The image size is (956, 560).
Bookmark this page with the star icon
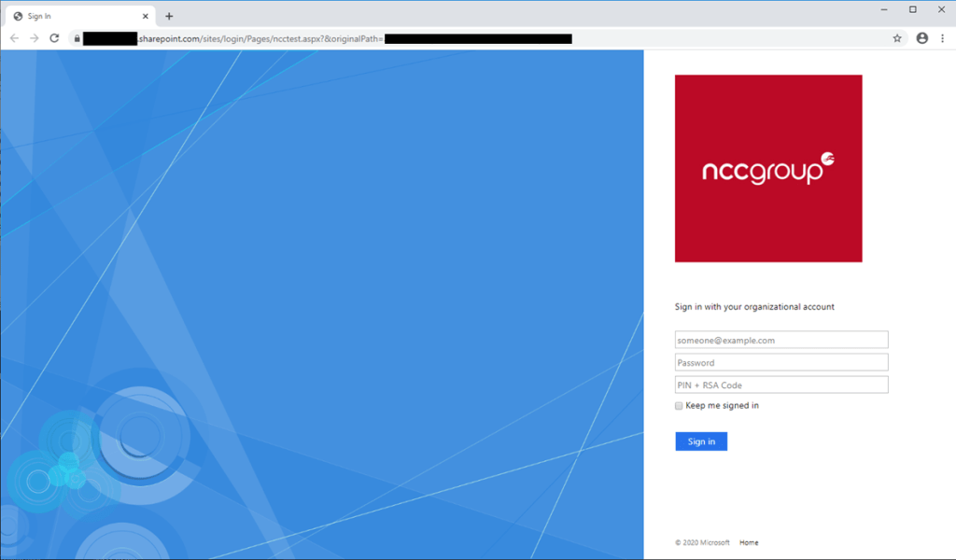[x=897, y=38]
